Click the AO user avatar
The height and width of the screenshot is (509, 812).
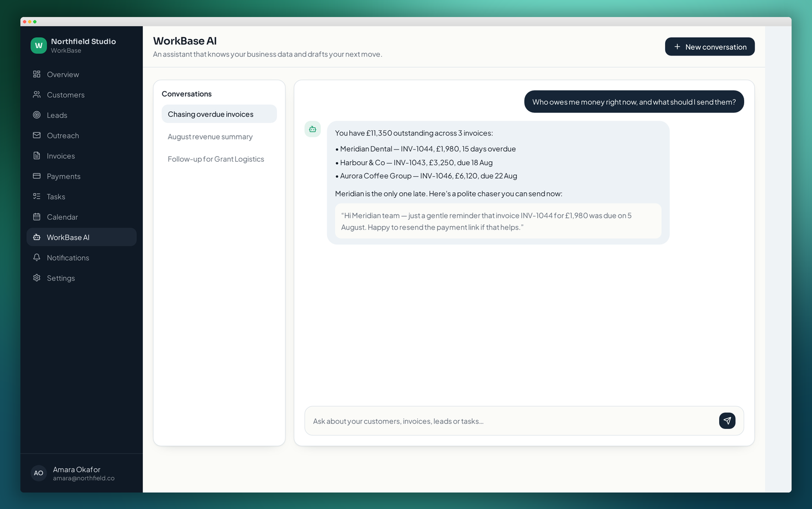(38, 473)
